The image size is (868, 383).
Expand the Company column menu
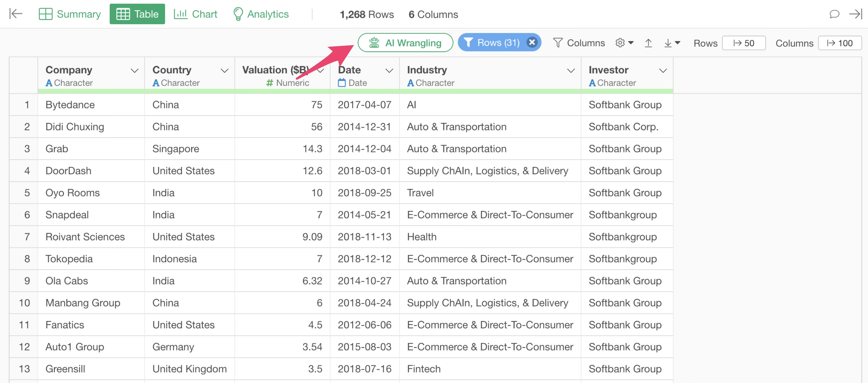(134, 71)
